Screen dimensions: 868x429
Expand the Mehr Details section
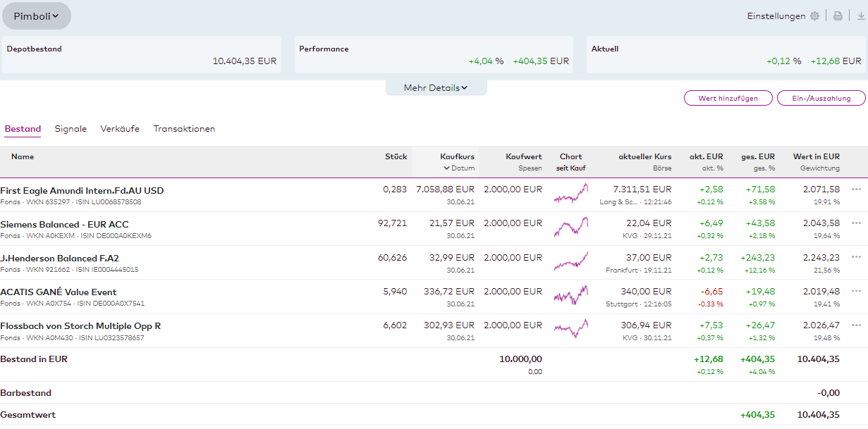click(x=436, y=88)
